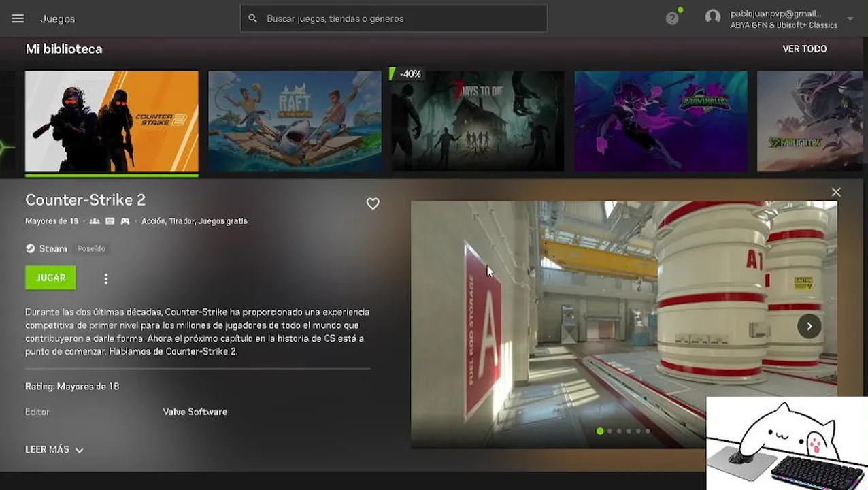
Task: Click the Poseído badge
Action: coord(91,248)
